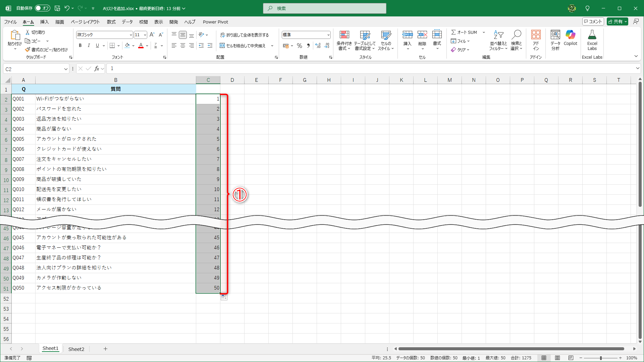644x362 pixels.
Task: Click the Copilot icon in the ribbon
Action: click(x=570, y=35)
